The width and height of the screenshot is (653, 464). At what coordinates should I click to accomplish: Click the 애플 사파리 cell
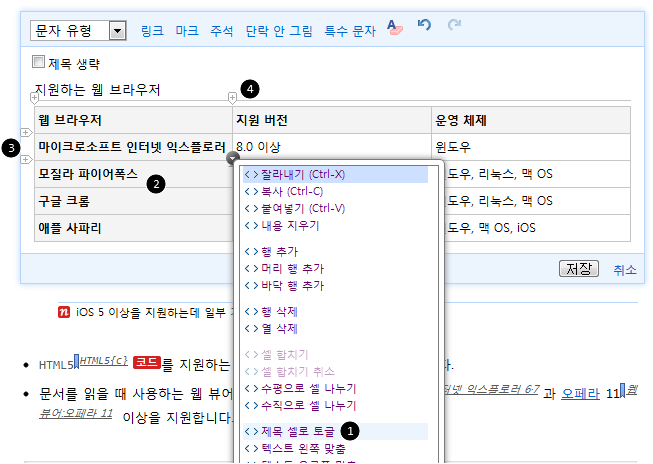(133, 228)
